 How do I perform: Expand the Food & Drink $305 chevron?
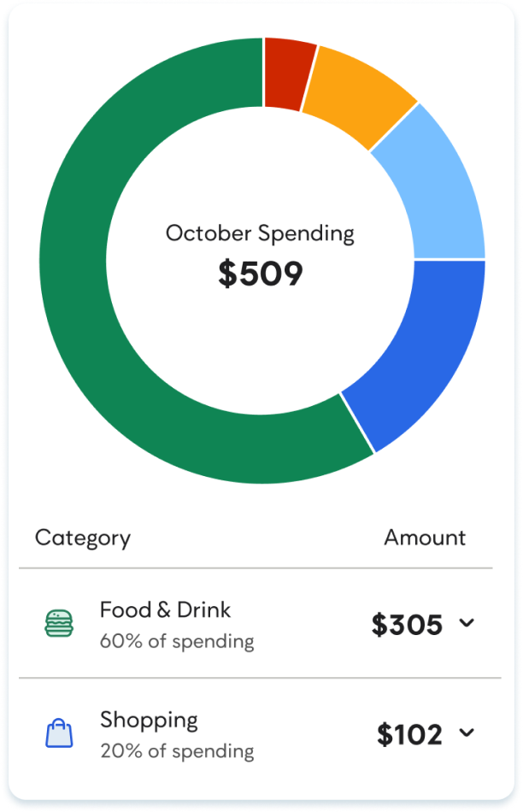pos(467,623)
